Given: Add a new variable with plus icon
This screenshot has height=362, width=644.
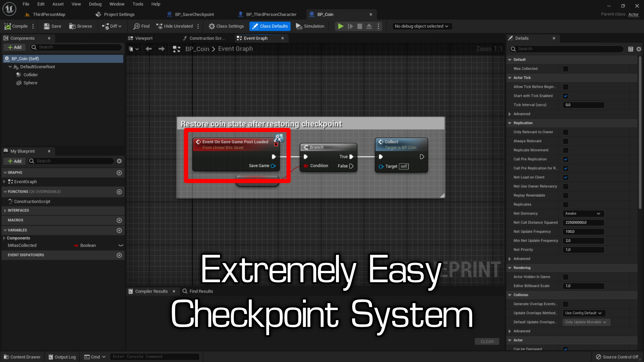Looking at the screenshot, I should click(x=119, y=231).
